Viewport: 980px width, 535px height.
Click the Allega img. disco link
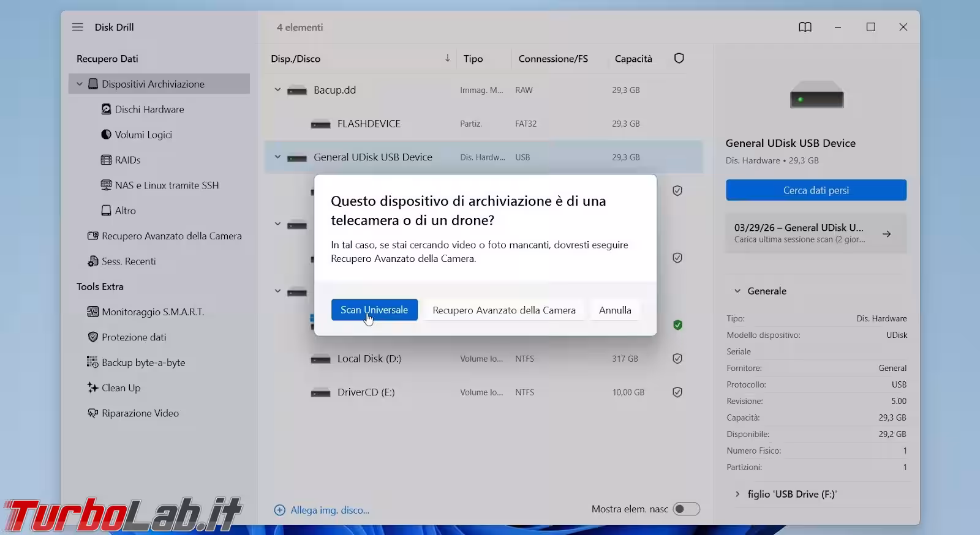[330, 510]
